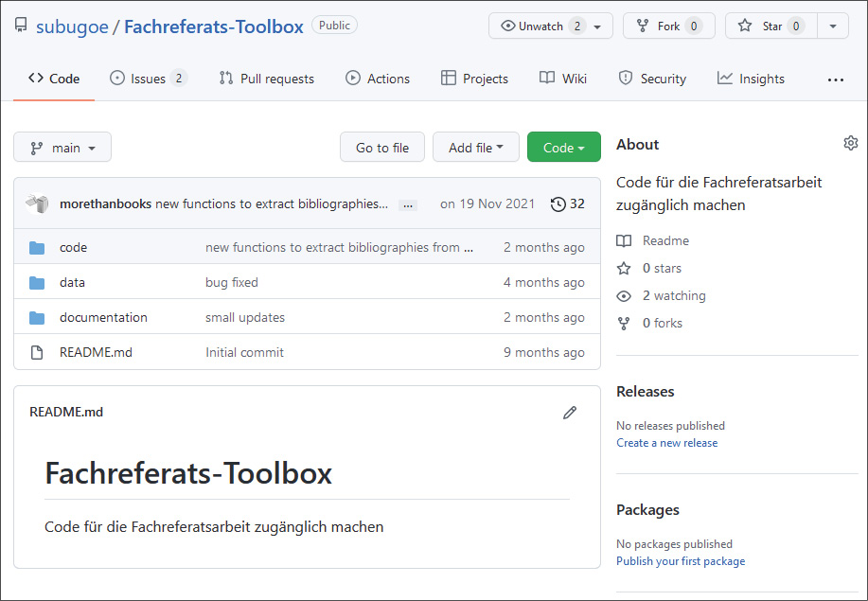Open the data folder
868x601 pixels.
[72, 282]
